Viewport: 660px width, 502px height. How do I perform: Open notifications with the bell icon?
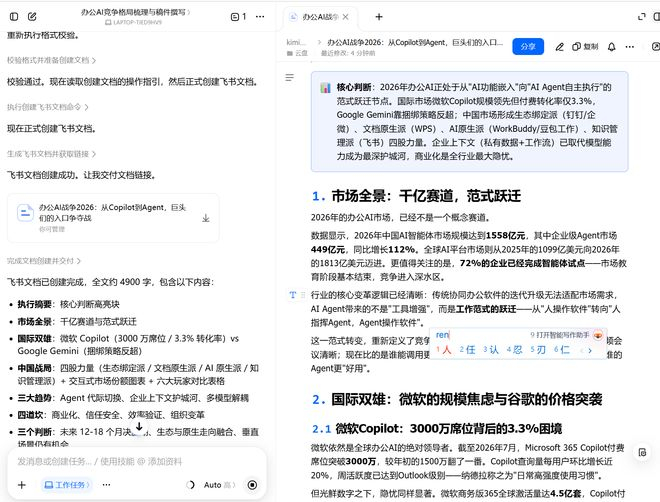[x=612, y=47]
